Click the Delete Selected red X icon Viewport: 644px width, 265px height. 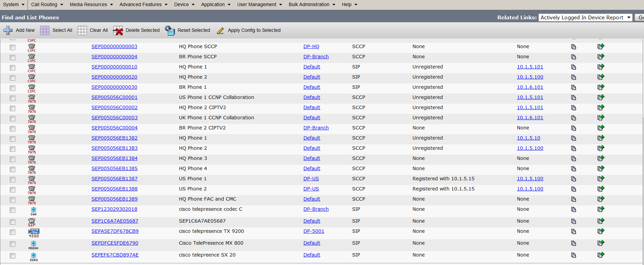[118, 30]
